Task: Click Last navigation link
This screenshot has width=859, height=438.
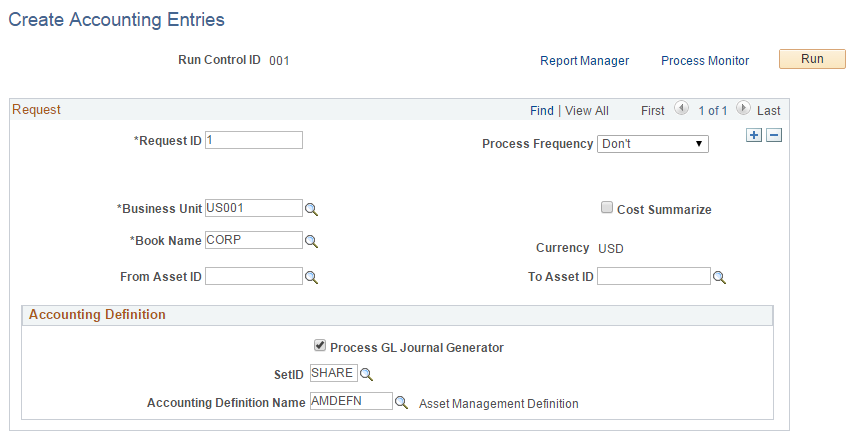Action: tap(769, 111)
